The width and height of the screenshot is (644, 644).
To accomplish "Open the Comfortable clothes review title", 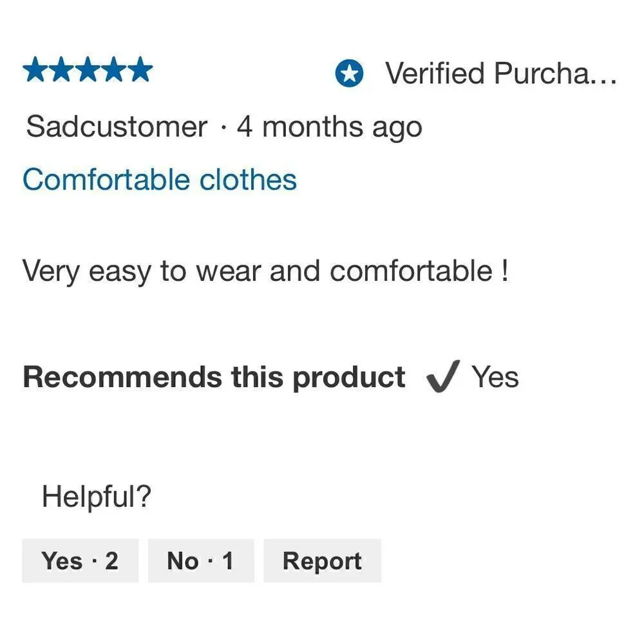I will point(159,180).
